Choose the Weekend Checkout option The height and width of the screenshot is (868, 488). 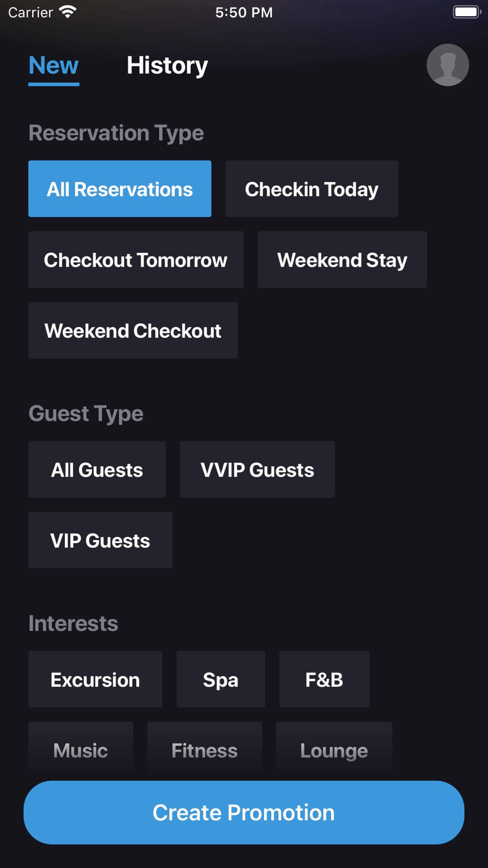pos(133,331)
